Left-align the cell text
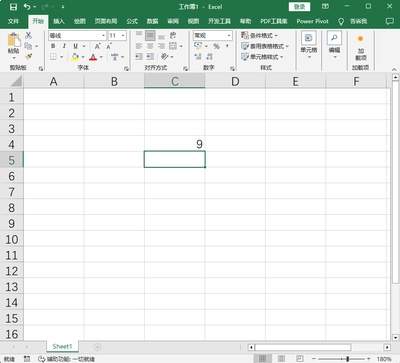Viewport: 400px width, 363px height. [139, 46]
